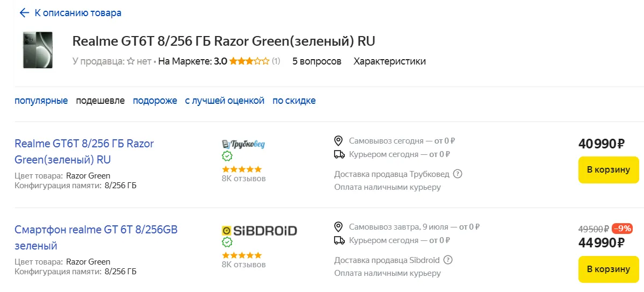Click the Трубковед seller logo

tap(243, 144)
